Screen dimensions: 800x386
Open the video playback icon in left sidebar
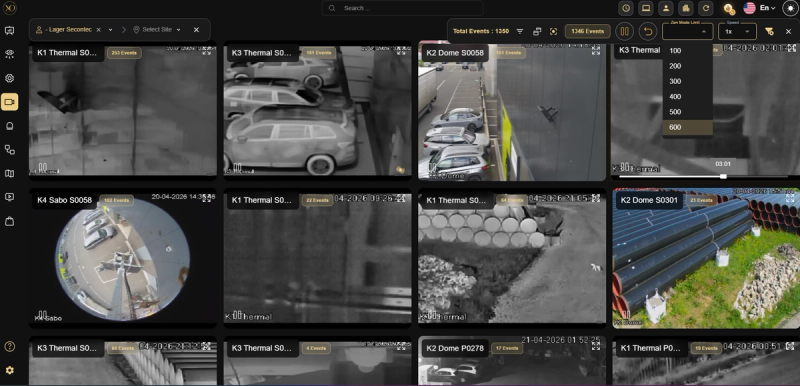[9, 197]
